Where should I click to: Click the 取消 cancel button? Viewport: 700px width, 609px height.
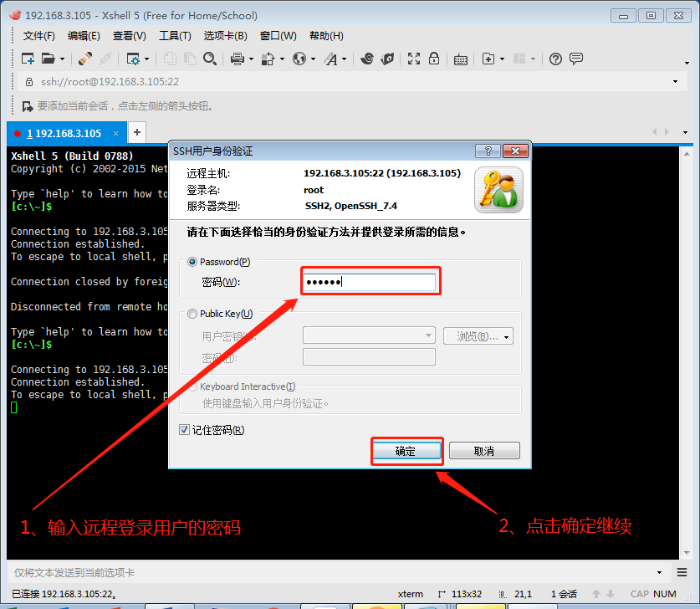tap(483, 451)
